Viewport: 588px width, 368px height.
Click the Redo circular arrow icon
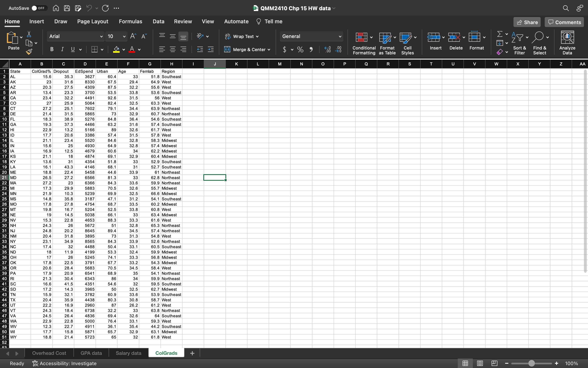(105, 8)
